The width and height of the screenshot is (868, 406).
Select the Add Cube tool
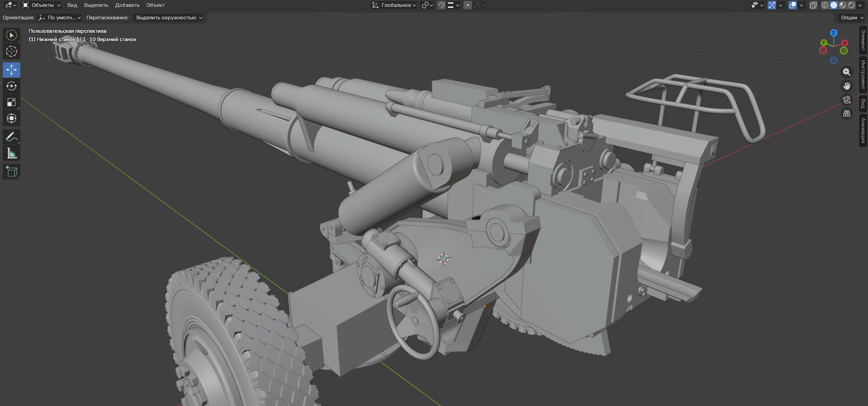pyautogui.click(x=12, y=171)
